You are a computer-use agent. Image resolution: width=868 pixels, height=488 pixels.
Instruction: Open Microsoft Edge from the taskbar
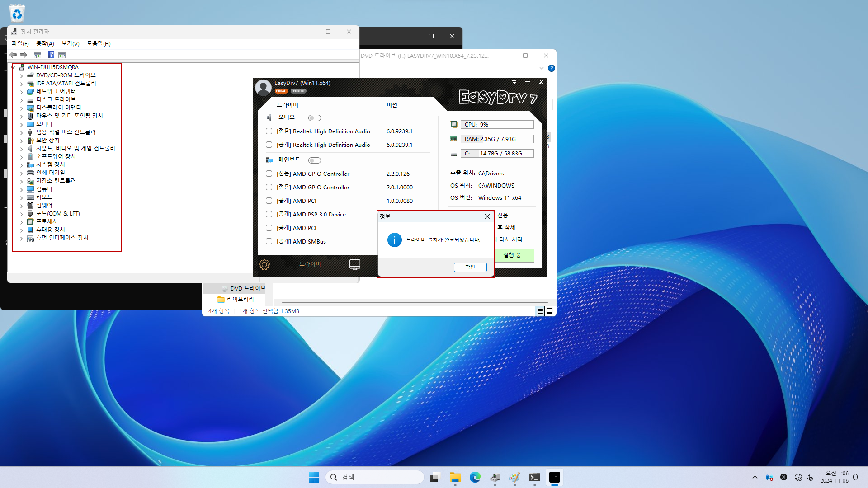(475, 477)
